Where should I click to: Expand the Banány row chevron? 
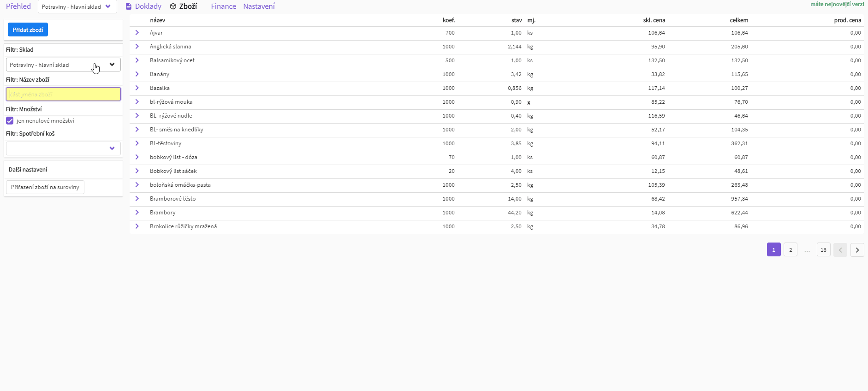pyautogui.click(x=137, y=74)
